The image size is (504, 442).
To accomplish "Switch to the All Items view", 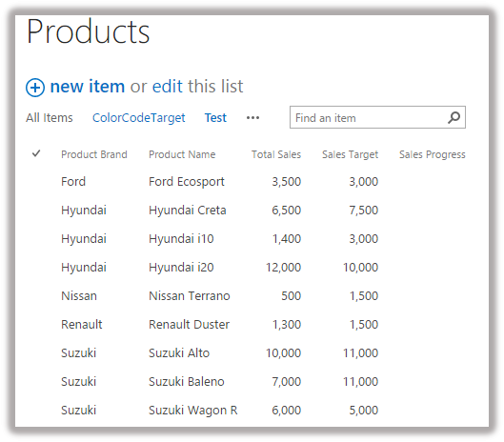I will point(50,118).
